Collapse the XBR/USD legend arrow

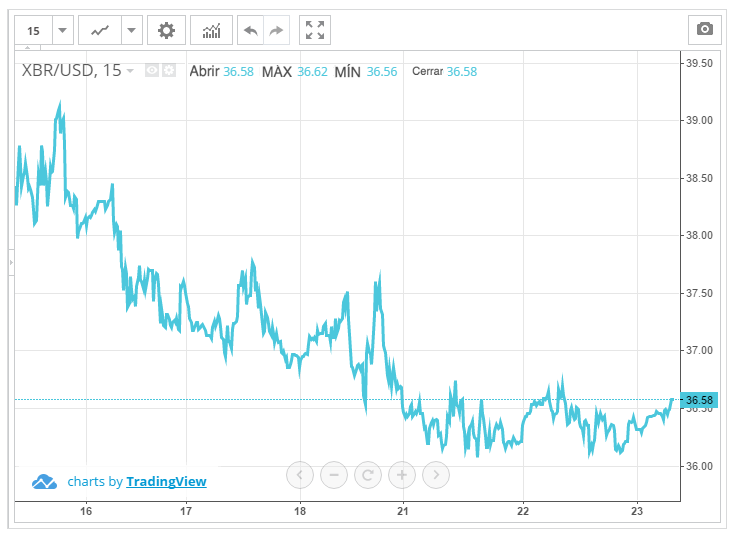coord(131,71)
